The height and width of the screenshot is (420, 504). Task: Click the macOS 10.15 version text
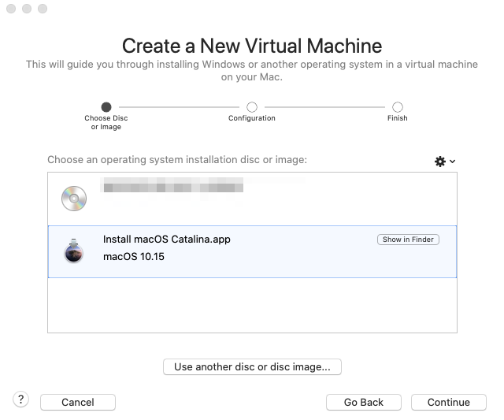[134, 257]
